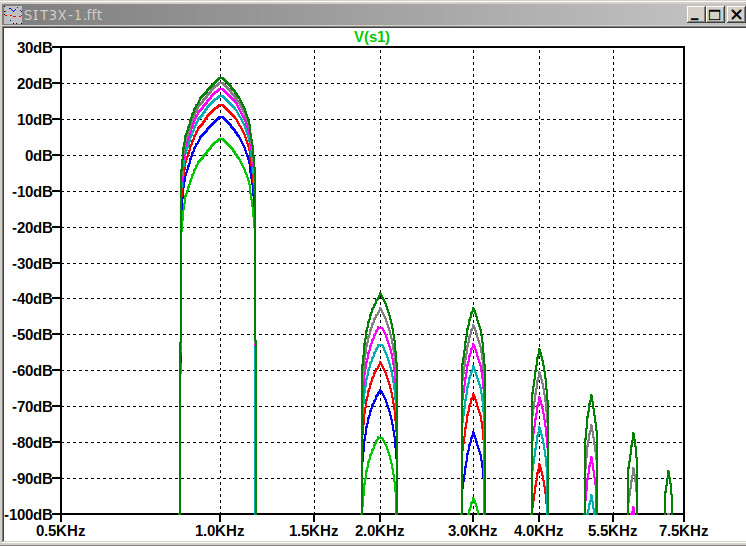Click the dark green second harmonic peak at 2.0KHz
The image size is (746, 546).
click(x=380, y=295)
